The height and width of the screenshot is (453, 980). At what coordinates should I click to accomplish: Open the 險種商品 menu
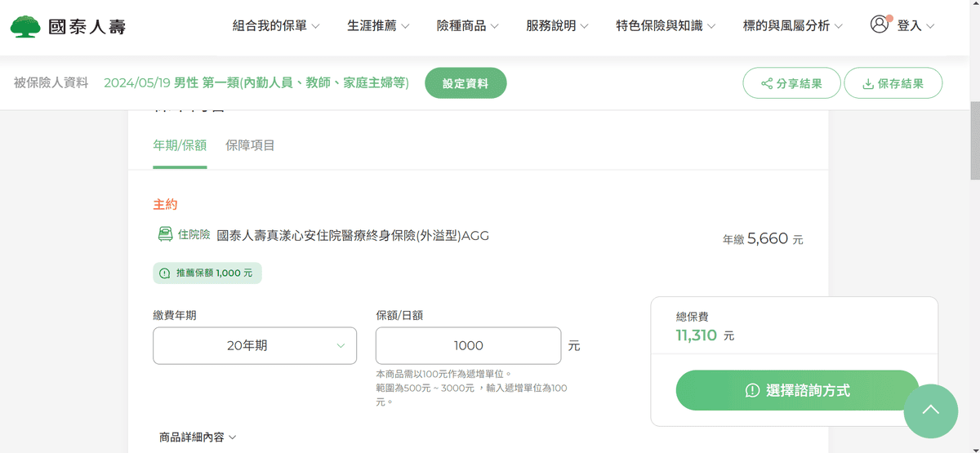coord(468,25)
